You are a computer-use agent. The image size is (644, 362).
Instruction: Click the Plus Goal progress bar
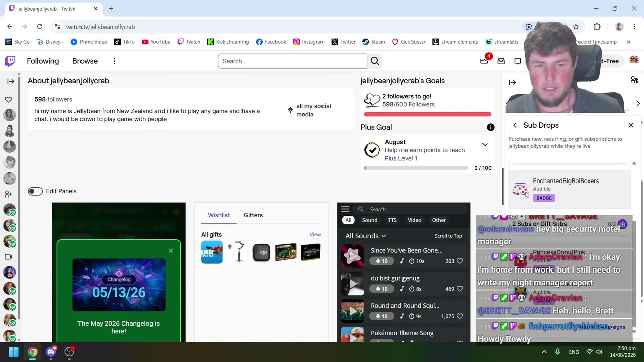[x=416, y=168]
